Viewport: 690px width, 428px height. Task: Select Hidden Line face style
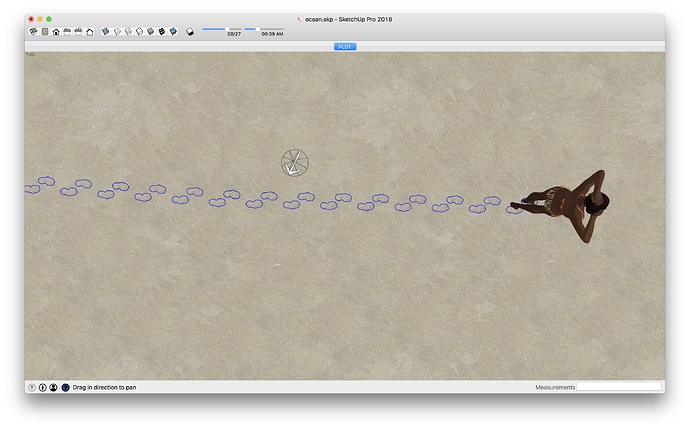(139, 31)
